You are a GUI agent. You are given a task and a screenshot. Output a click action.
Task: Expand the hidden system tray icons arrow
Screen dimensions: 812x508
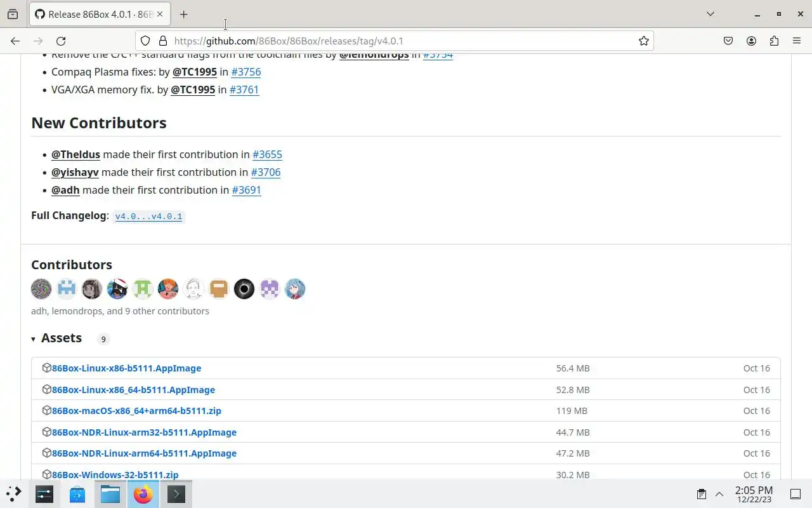[x=719, y=494]
